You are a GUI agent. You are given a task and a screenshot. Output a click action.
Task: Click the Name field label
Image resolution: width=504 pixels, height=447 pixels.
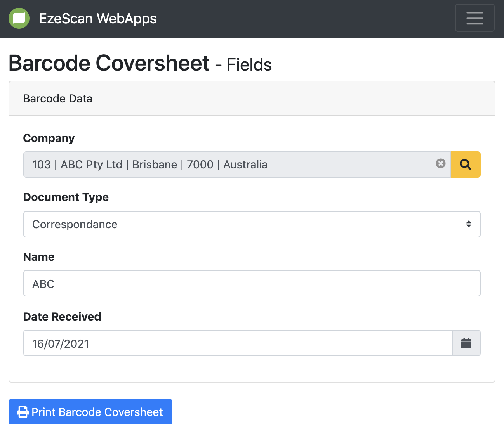39,257
